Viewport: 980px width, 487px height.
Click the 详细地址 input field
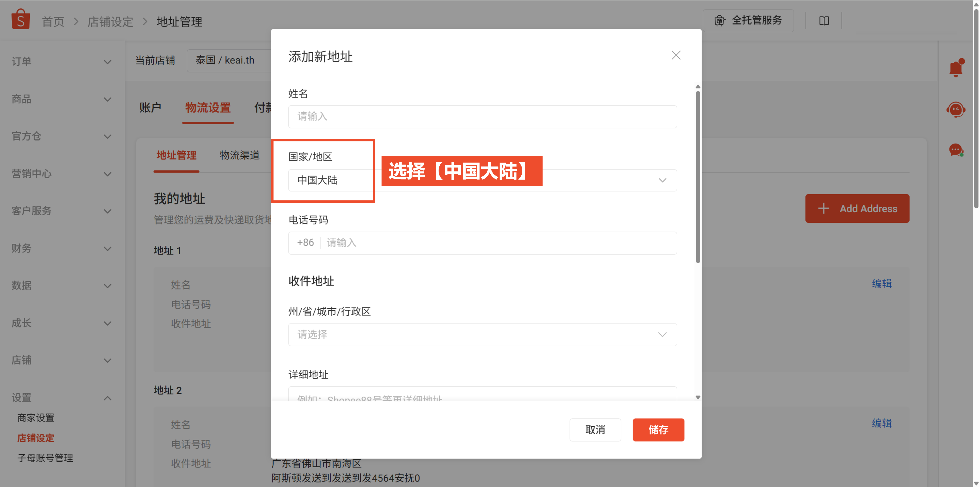point(482,394)
